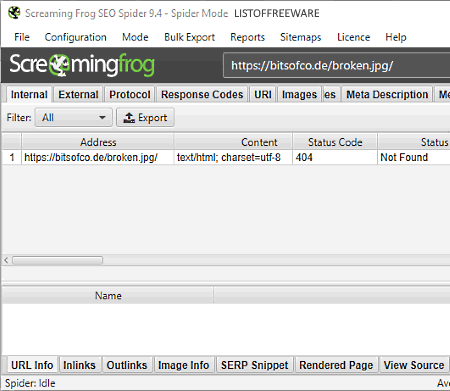Open the Rendered Page bottom tab
This screenshot has width=450, height=391.
(x=336, y=365)
